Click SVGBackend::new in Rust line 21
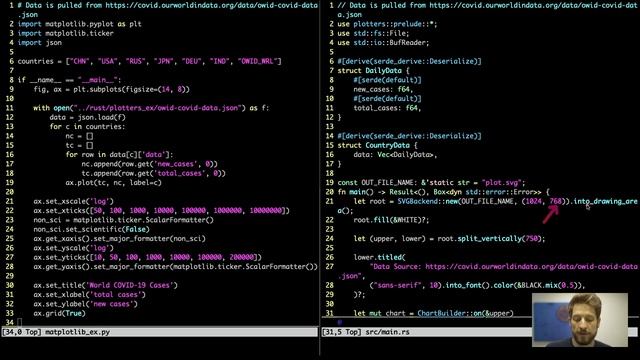 [x=428, y=202]
